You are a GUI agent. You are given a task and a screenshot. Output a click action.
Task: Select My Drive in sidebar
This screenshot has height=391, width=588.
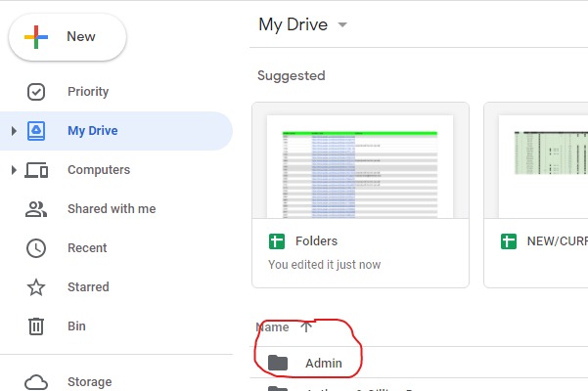[x=116, y=131]
